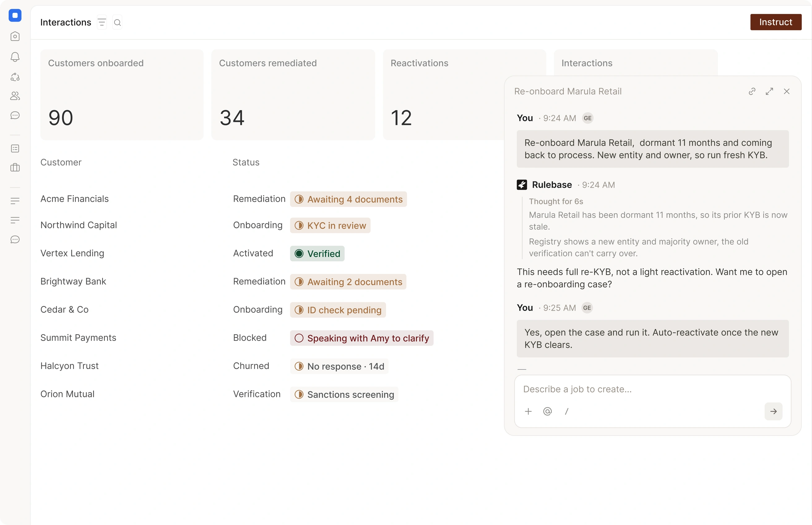The width and height of the screenshot is (812, 525).
Task: Click the Re-onboard Marula Retail panel title
Action: [568, 91]
